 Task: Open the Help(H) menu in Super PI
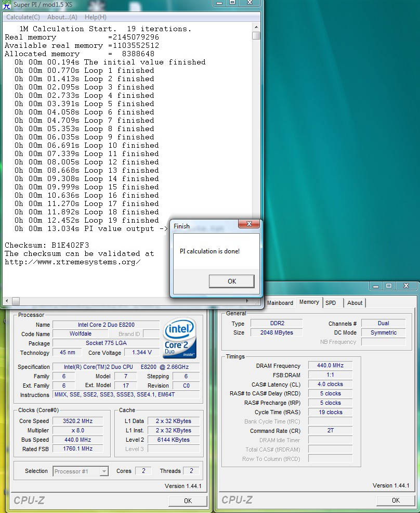[96, 17]
